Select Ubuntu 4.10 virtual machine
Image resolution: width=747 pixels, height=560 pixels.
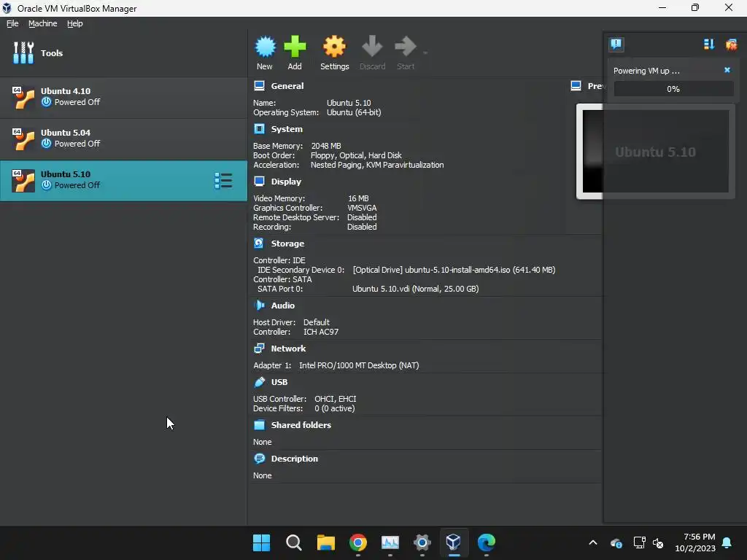(123, 98)
